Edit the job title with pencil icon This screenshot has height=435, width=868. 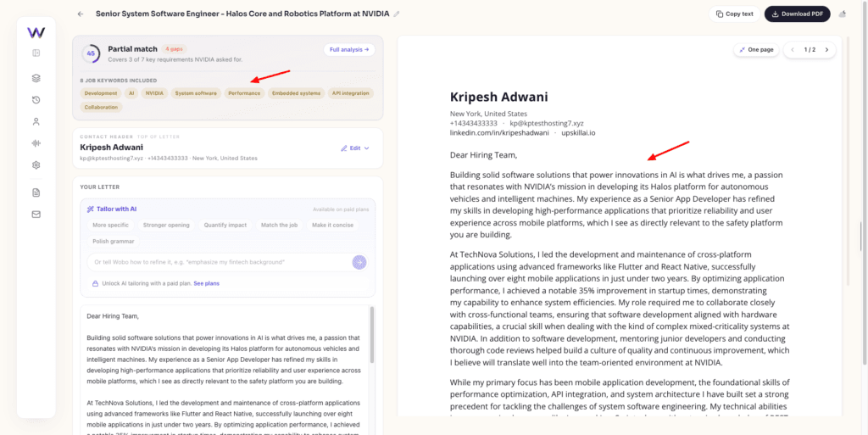397,14
